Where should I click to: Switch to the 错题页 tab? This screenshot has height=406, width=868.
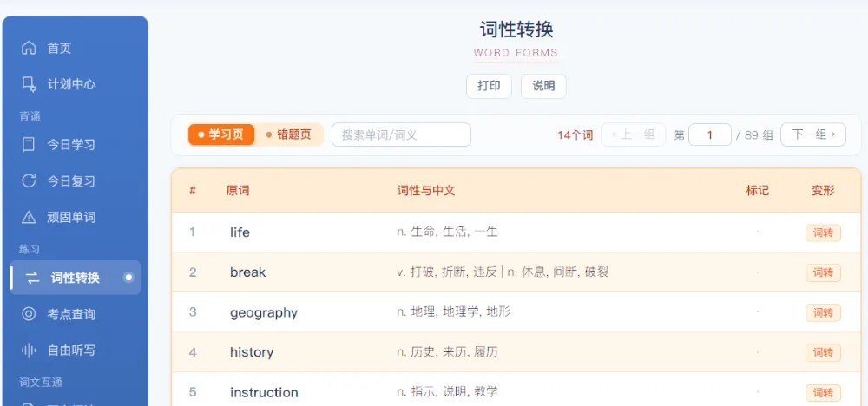coord(289,134)
